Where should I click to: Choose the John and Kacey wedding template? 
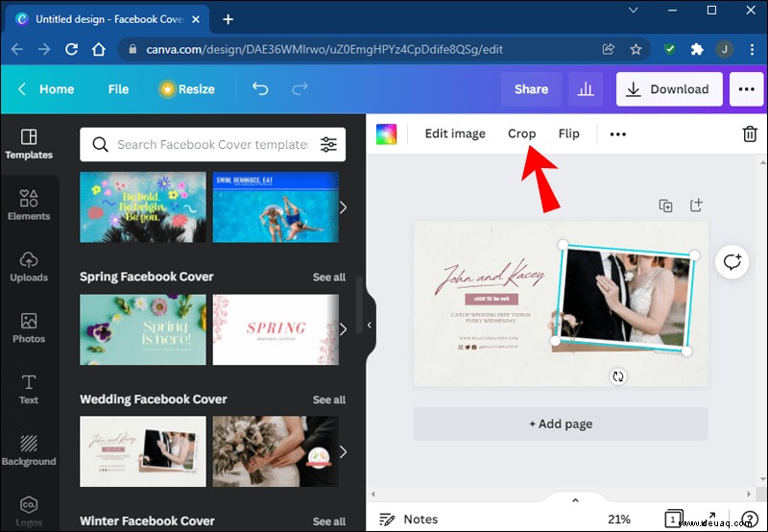point(143,451)
